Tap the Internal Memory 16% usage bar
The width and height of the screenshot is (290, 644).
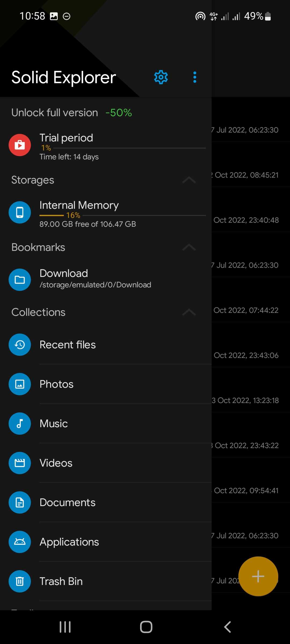tap(123, 215)
